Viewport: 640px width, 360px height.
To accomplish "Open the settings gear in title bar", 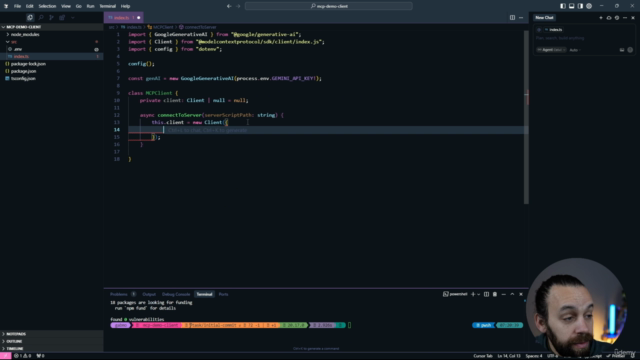I will pos(589,6).
